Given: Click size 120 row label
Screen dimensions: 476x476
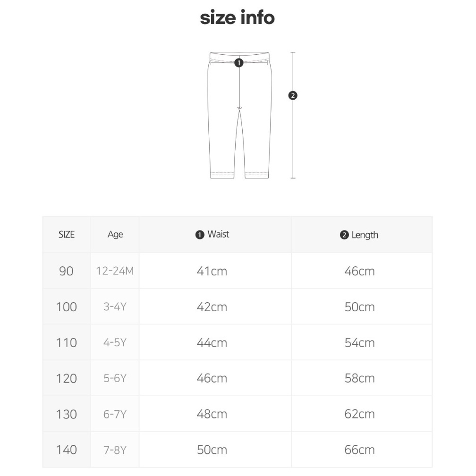Looking at the screenshot, I should tap(67, 378).
